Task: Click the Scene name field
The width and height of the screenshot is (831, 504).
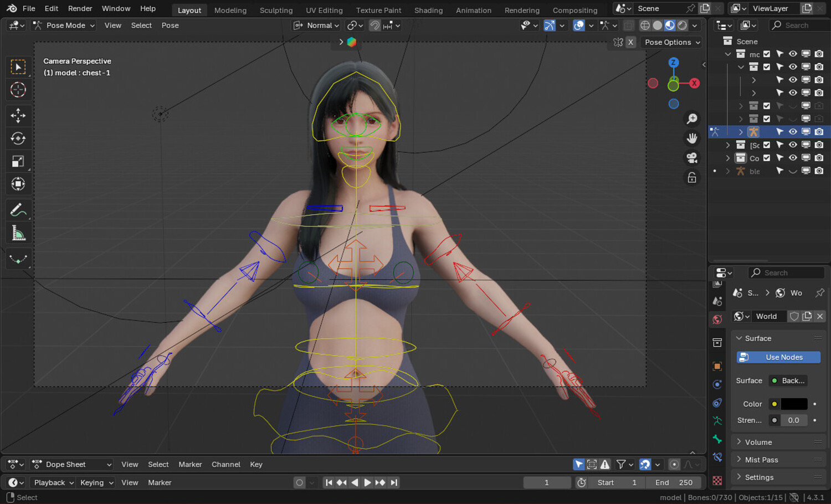Action: pos(658,8)
